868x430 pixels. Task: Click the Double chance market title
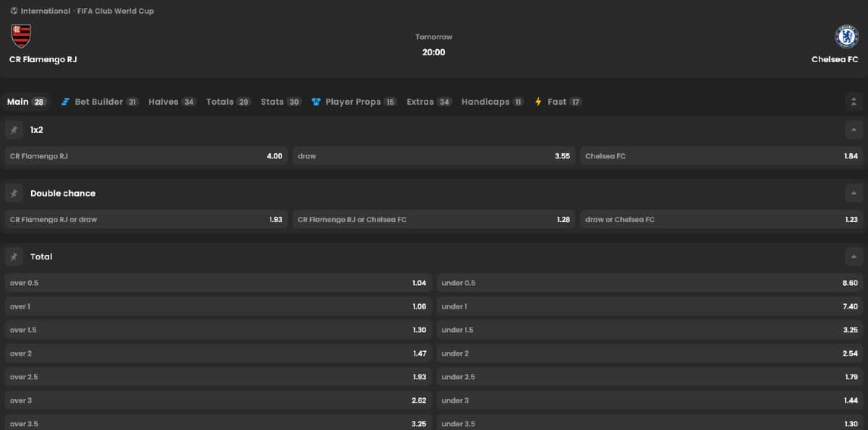click(63, 194)
